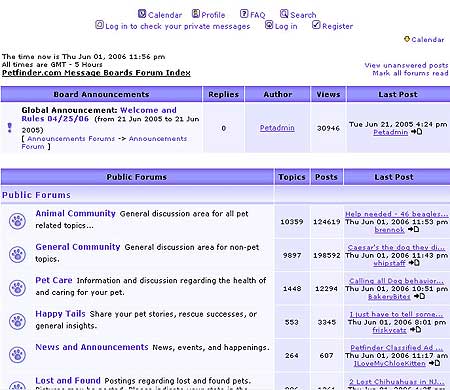Click the FAQ question mark icon
The image size is (450, 390).
click(x=244, y=14)
